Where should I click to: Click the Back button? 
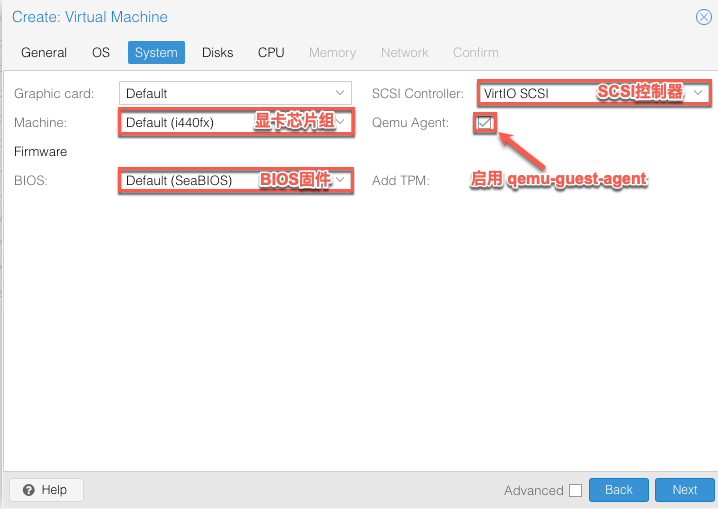click(x=619, y=490)
